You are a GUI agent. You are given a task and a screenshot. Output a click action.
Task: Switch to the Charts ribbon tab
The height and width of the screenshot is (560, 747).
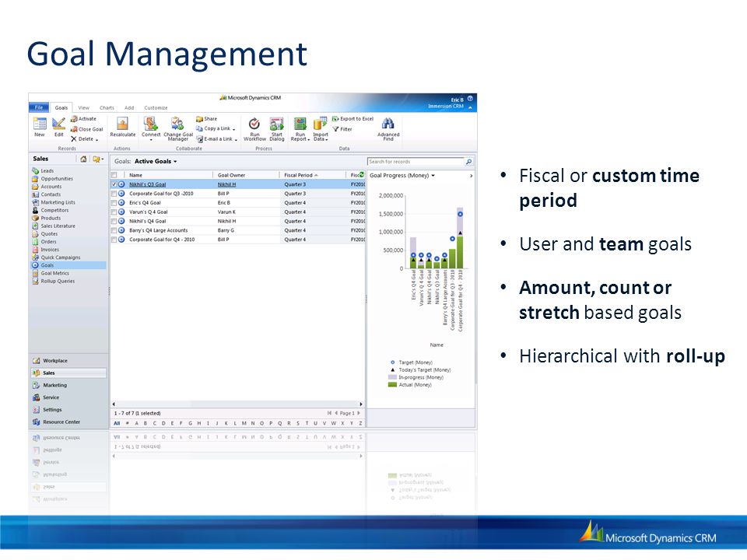[107, 108]
